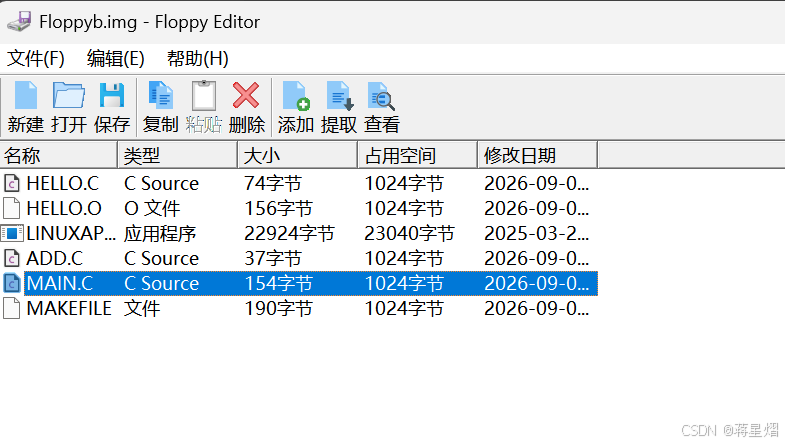Click the HELLO.C file icon
The height and width of the screenshot is (444, 785).
coord(12,183)
